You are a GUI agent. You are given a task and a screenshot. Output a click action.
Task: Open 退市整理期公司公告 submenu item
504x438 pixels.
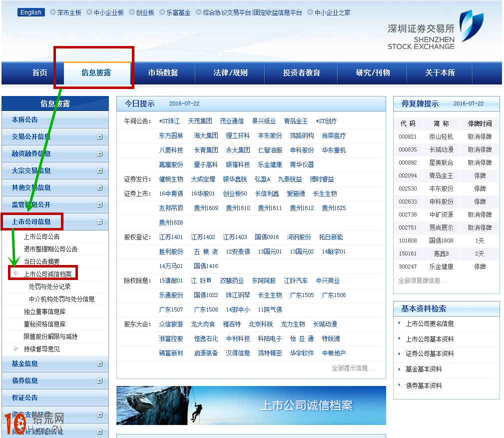tap(51, 249)
